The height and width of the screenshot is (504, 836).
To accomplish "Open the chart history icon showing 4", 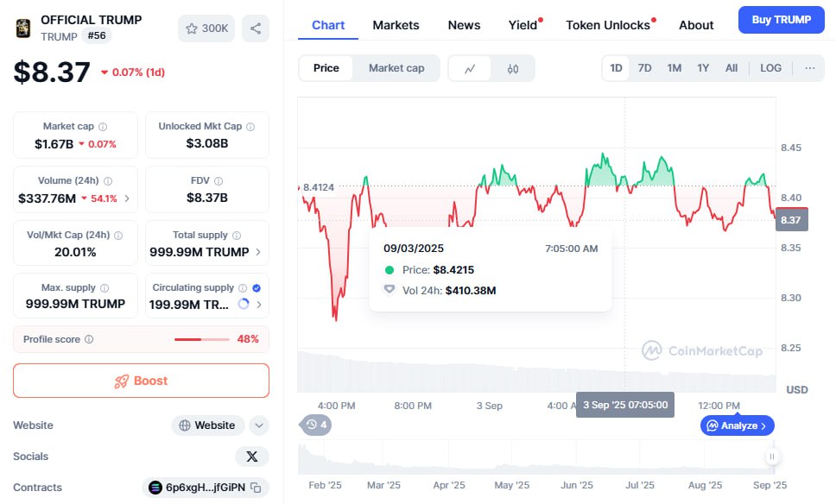I will (x=315, y=425).
